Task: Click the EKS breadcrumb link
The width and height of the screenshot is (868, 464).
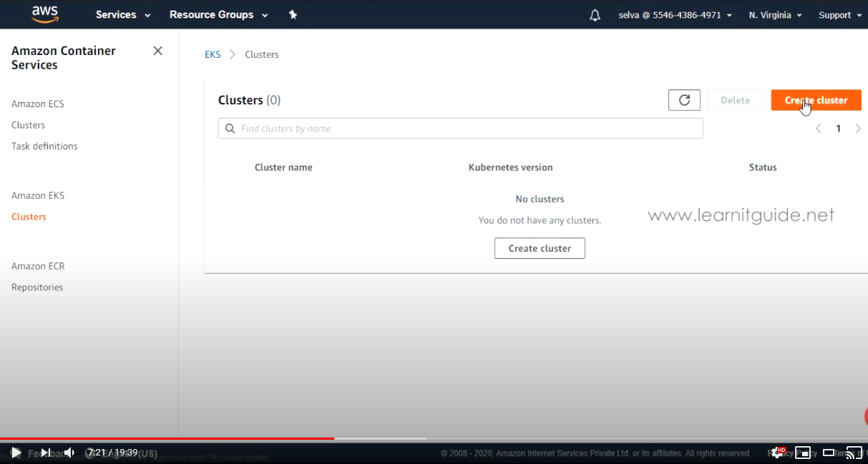Action: point(213,54)
